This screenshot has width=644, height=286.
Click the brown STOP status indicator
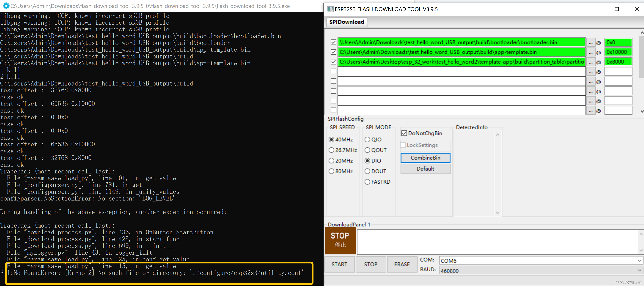pos(340,241)
